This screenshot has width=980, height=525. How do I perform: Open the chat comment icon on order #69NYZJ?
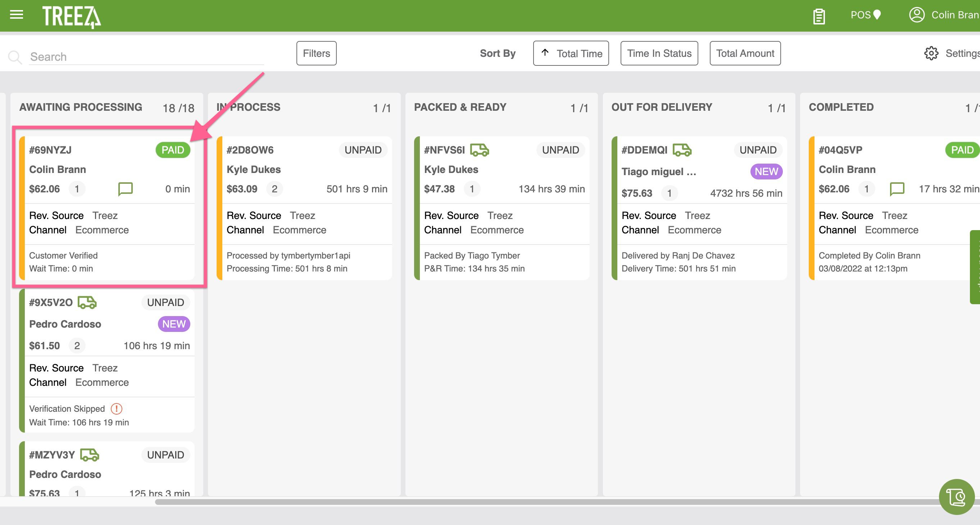[x=125, y=189]
